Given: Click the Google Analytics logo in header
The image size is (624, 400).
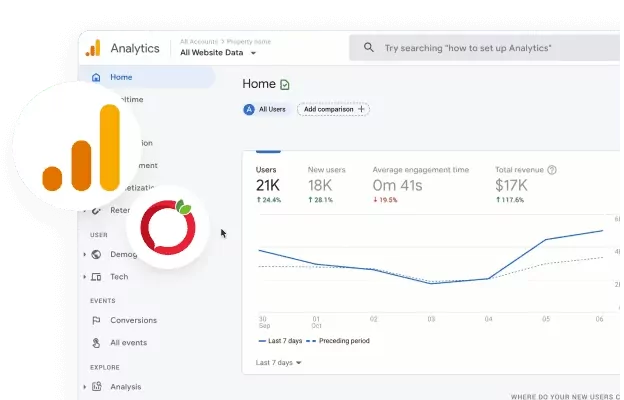Looking at the screenshot, I should [x=93, y=47].
